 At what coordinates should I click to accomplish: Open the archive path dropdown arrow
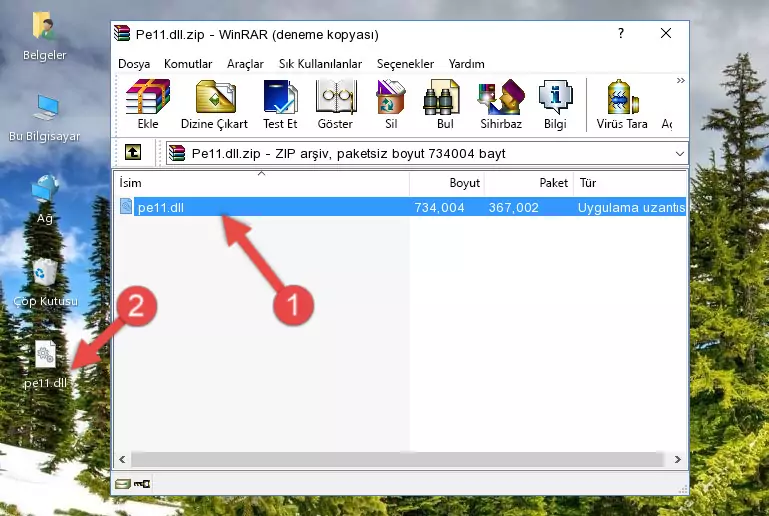coord(679,154)
